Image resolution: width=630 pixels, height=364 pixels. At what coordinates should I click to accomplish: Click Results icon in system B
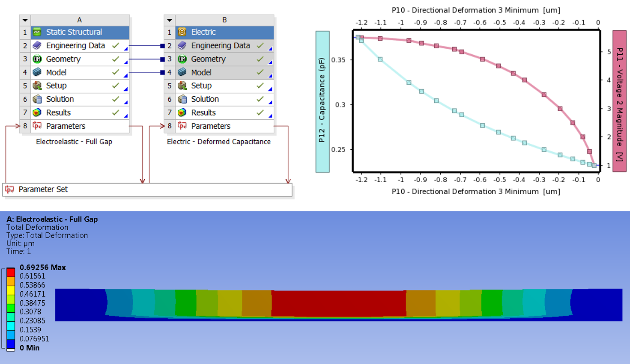pyautogui.click(x=182, y=112)
